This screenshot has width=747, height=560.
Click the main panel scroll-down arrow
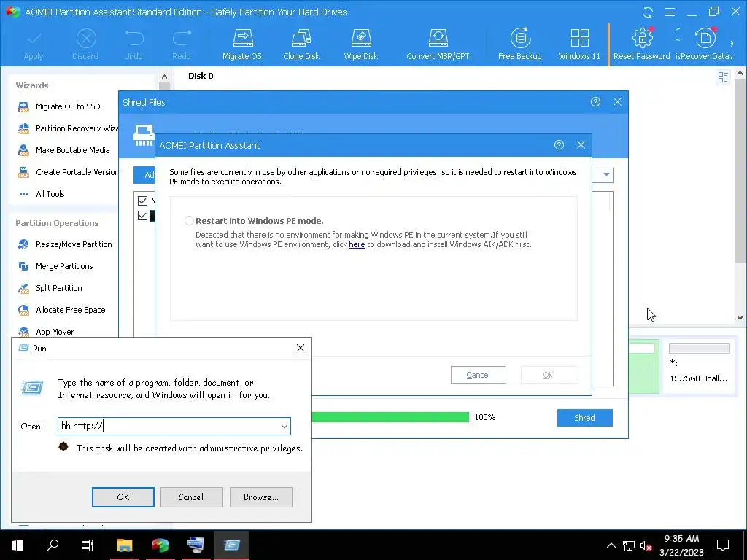pyautogui.click(x=740, y=318)
